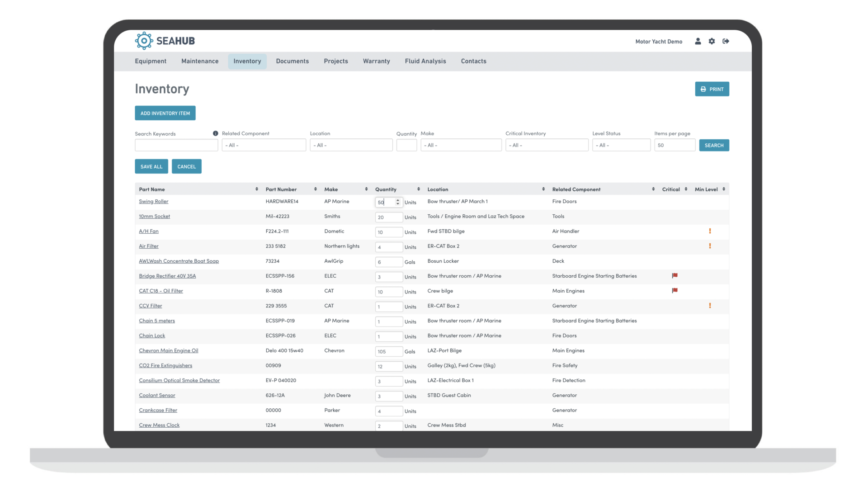Select the Equipment tab in navigation
The width and height of the screenshot is (868, 496).
(150, 61)
